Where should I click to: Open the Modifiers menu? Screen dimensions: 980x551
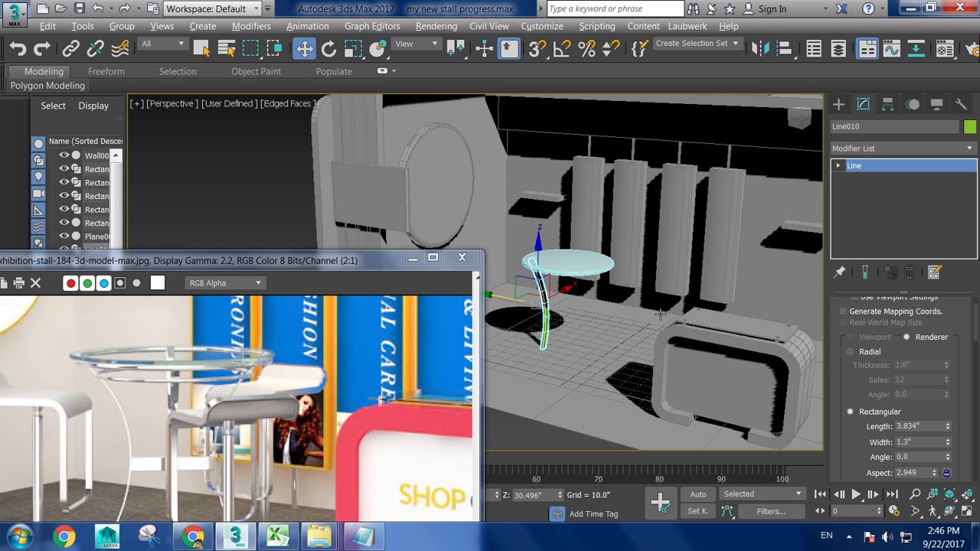pos(251,26)
